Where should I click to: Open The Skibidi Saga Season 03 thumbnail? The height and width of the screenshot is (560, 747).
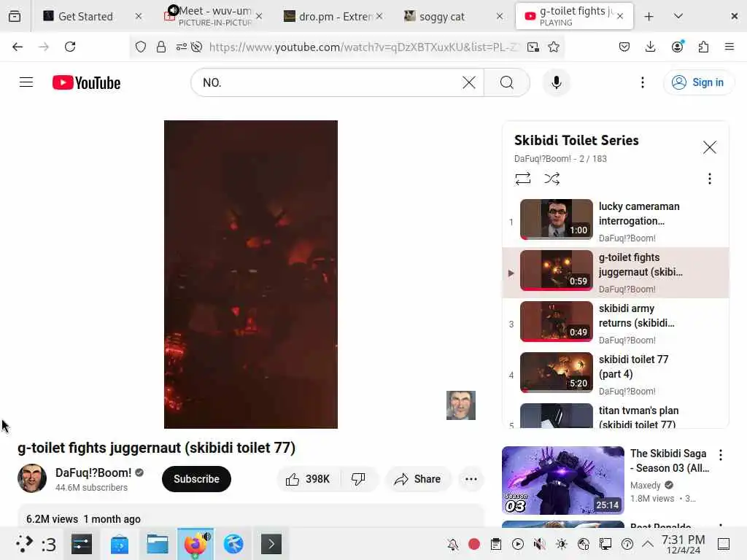coord(562,480)
